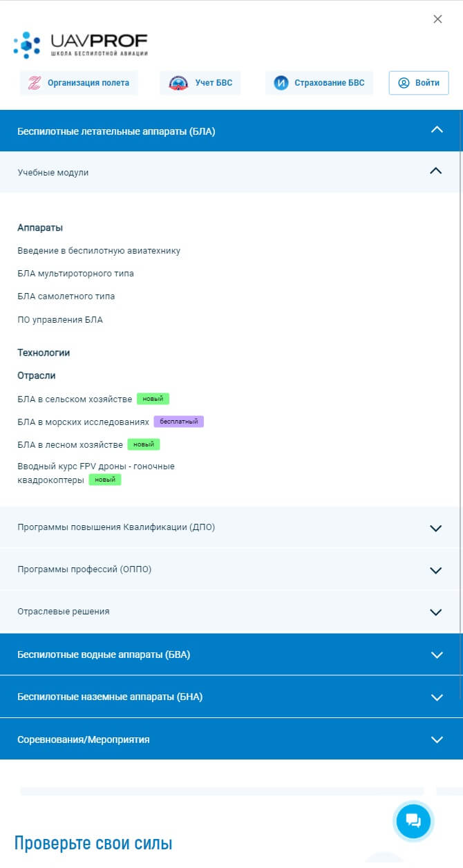Expand Программы профессий (ОППО)

[x=231, y=569]
